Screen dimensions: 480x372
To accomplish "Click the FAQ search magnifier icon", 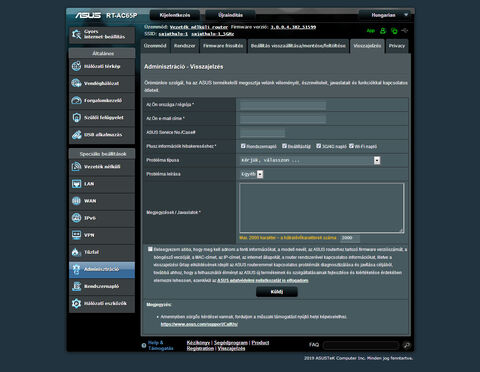I will tap(406, 345).
